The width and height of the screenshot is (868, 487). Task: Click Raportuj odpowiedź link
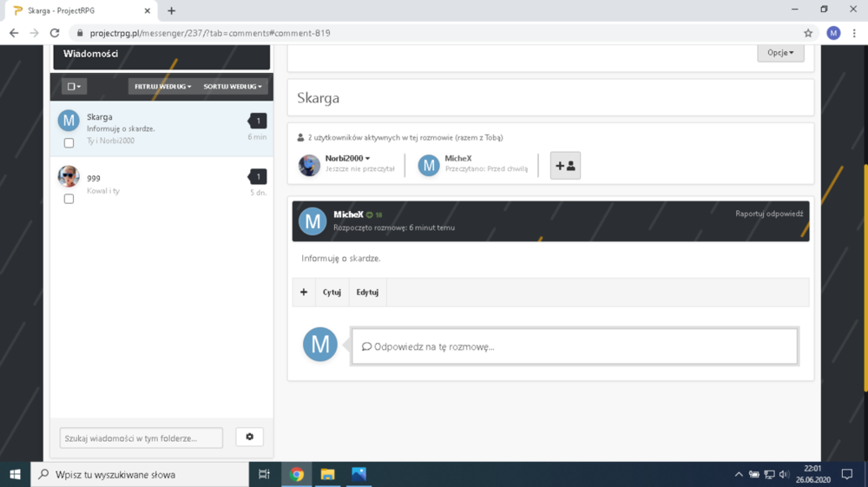(769, 214)
